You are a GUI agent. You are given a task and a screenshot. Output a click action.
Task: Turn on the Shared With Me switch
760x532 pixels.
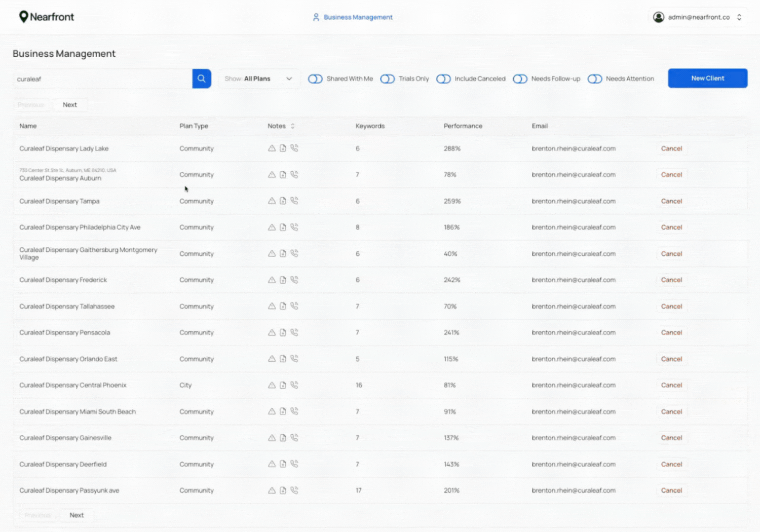coord(315,79)
